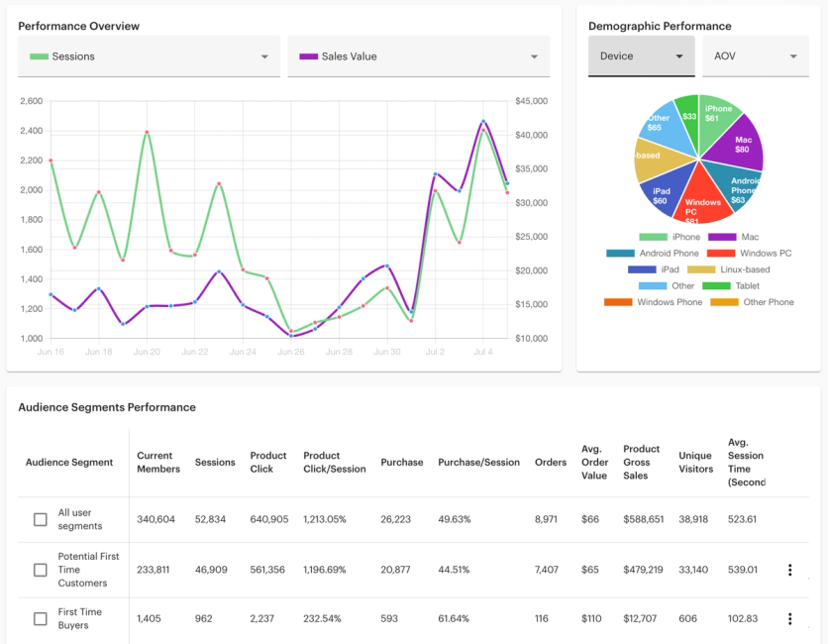The width and height of the screenshot is (828, 644).
Task: Open the Sessions metric dropdown
Action: click(x=149, y=56)
